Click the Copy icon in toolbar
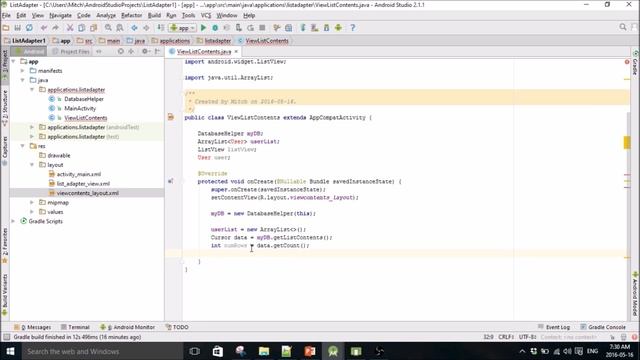640x360 pixels. point(82,28)
